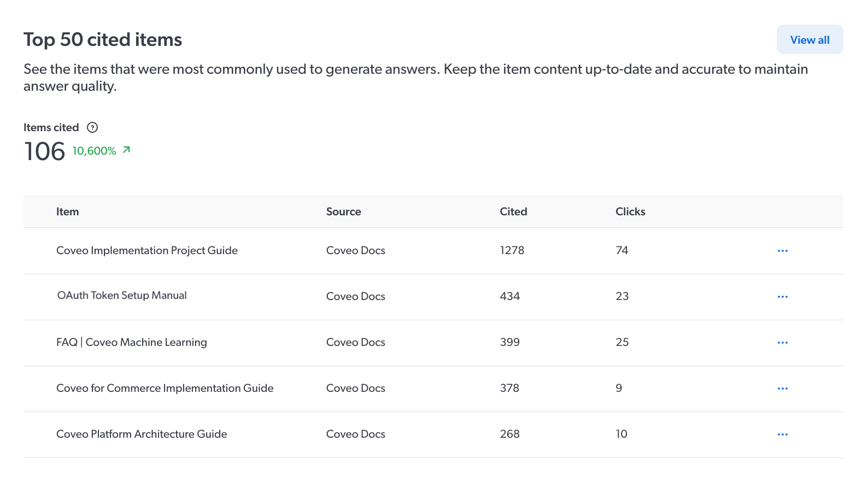This screenshot has width=868, height=482.
Task: Select Coveo for Commerce Implementation Guide item
Action: point(165,388)
